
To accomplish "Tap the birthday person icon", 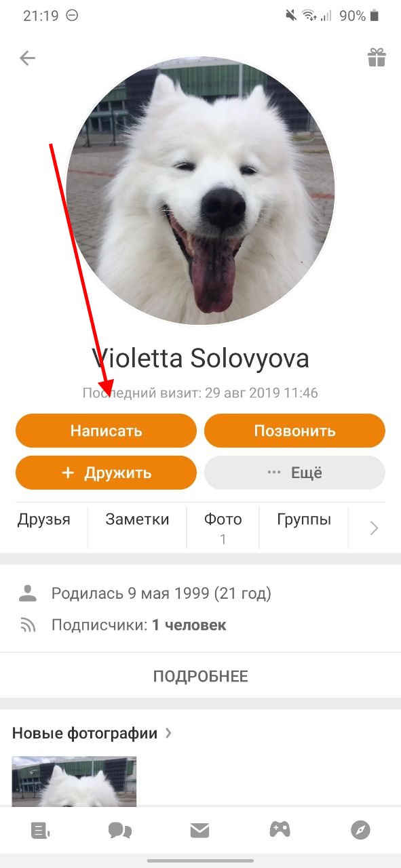I will point(28,594).
